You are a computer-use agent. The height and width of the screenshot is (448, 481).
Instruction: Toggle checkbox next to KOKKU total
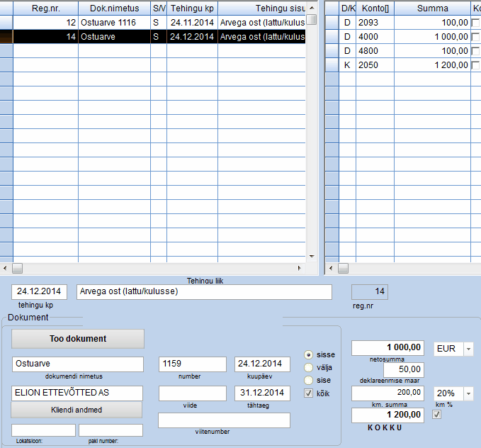tap(436, 415)
